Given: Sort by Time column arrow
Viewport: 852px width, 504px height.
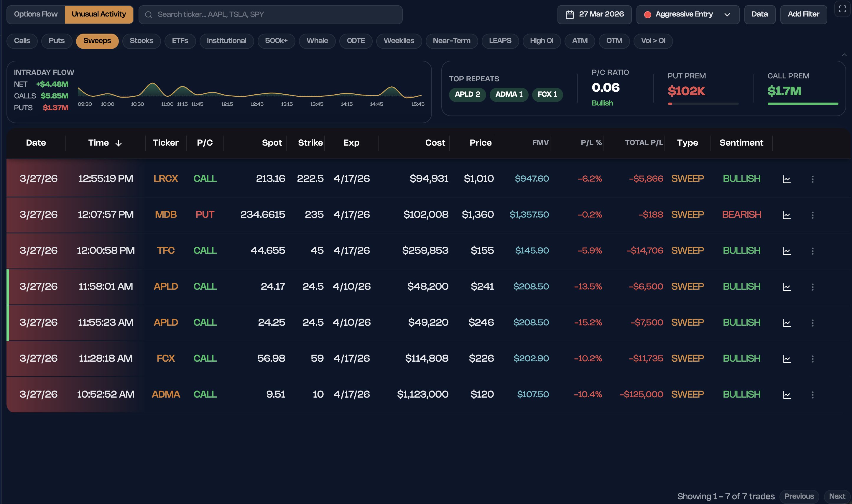Looking at the screenshot, I should click(x=118, y=143).
